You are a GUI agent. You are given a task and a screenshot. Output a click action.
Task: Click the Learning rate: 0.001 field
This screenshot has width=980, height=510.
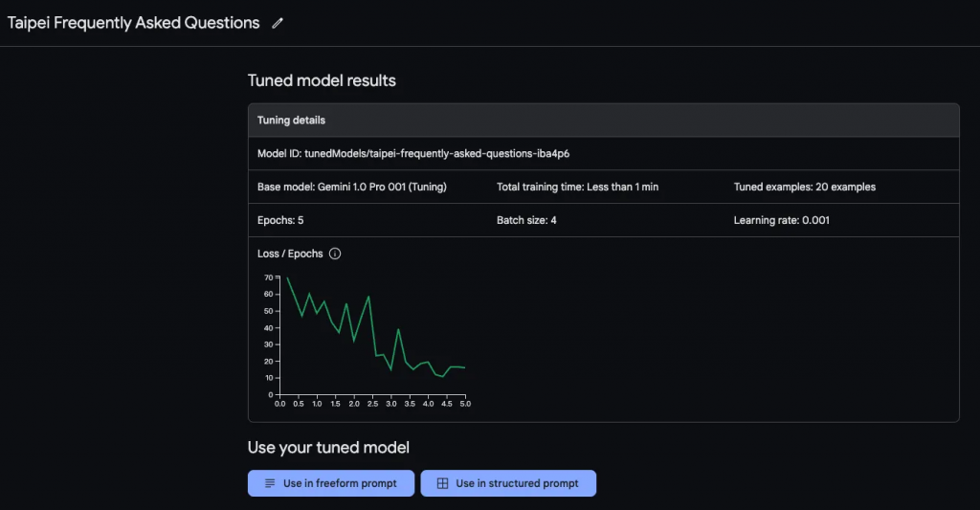coord(781,220)
